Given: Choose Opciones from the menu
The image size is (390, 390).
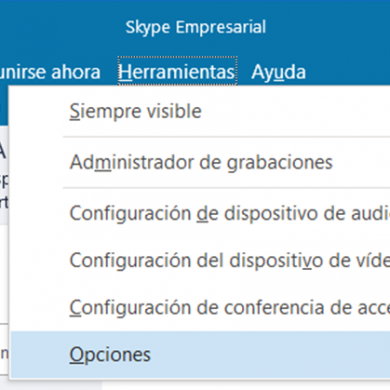Looking at the screenshot, I should 200,354.
